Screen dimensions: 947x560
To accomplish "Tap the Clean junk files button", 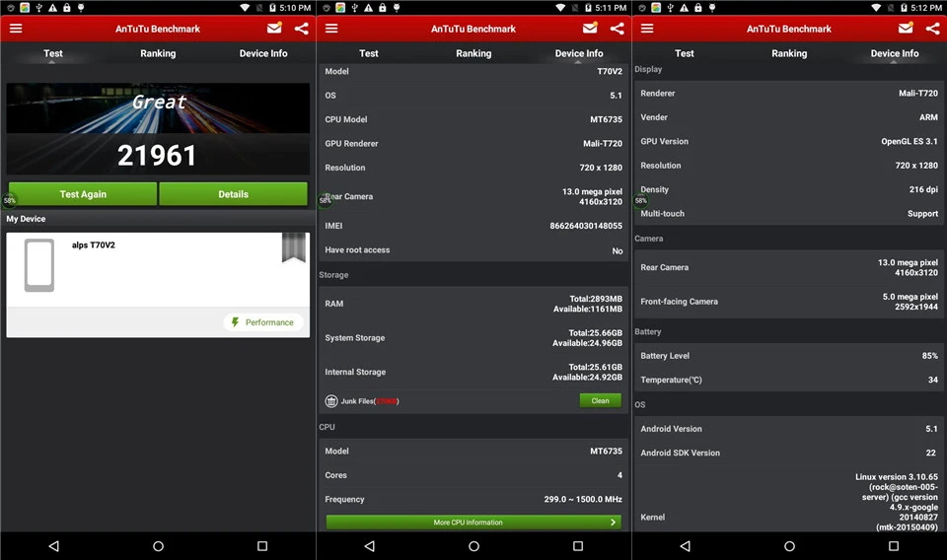I will pos(601,400).
